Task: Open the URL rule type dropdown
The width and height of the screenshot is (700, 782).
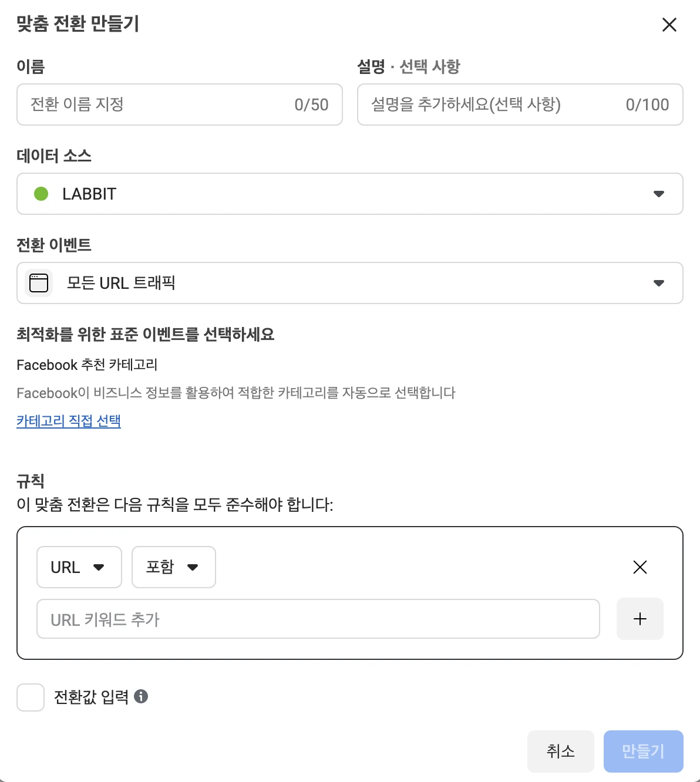Action: [79, 567]
